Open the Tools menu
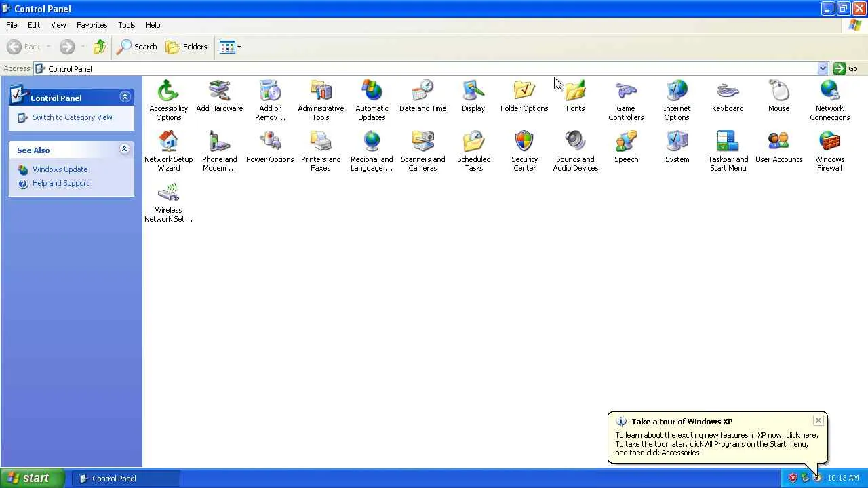This screenshot has height=488, width=868. click(127, 25)
